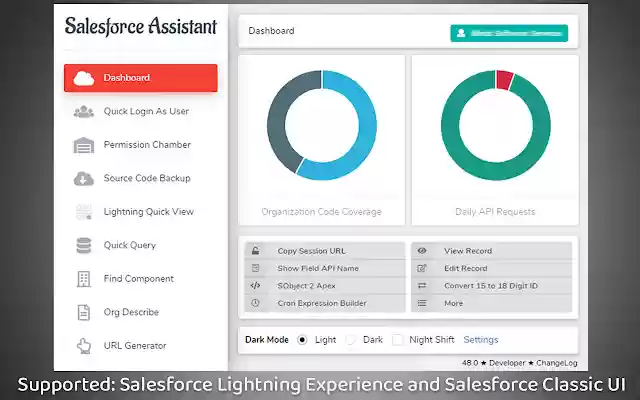This screenshot has height=400, width=640.
Task: Click the green segment of API Requests chart
Action: pyautogui.click(x=496, y=171)
